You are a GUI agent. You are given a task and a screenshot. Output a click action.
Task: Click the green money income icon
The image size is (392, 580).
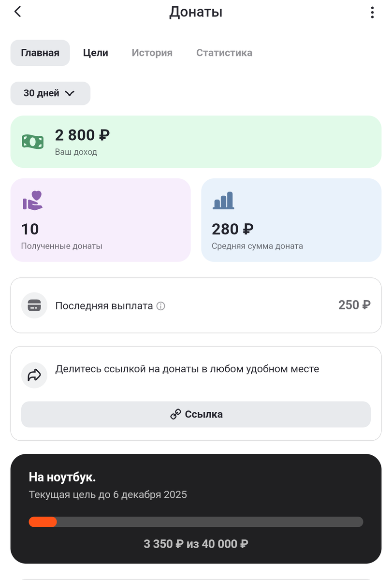pyautogui.click(x=33, y=142)
